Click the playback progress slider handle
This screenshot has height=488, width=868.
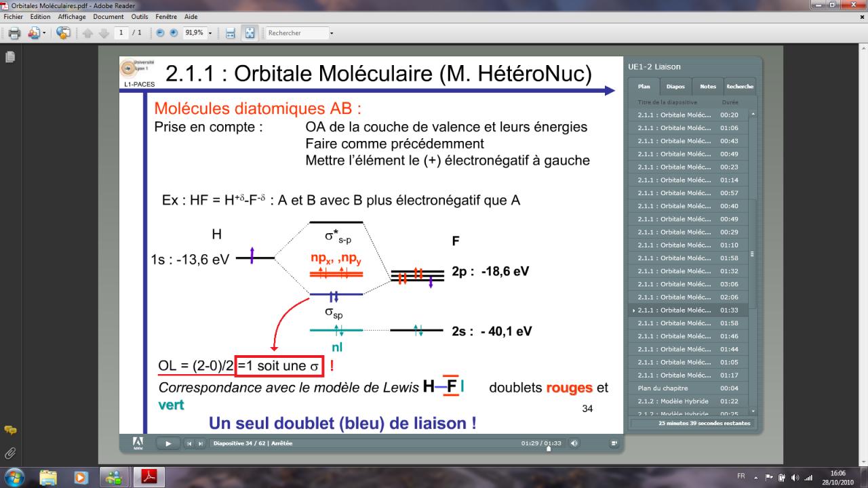point(548,447)
